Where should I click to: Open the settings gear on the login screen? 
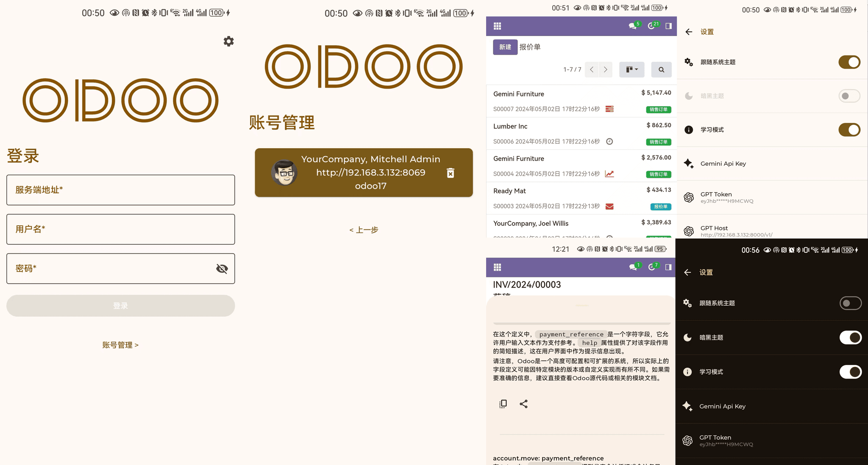[228, 41]
